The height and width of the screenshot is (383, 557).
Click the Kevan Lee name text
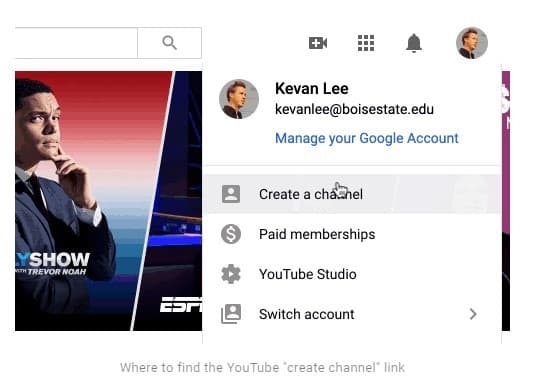coord(312,88)
